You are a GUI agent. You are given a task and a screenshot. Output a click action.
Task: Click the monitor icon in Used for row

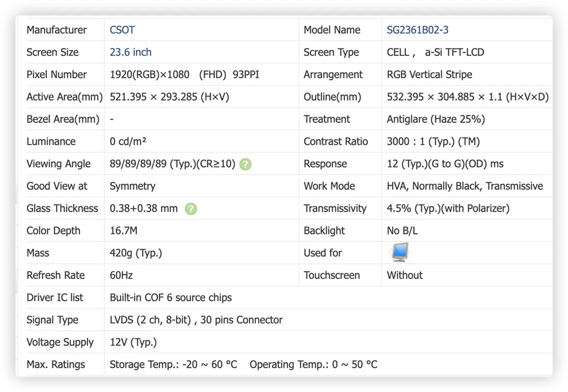[400, 252]
